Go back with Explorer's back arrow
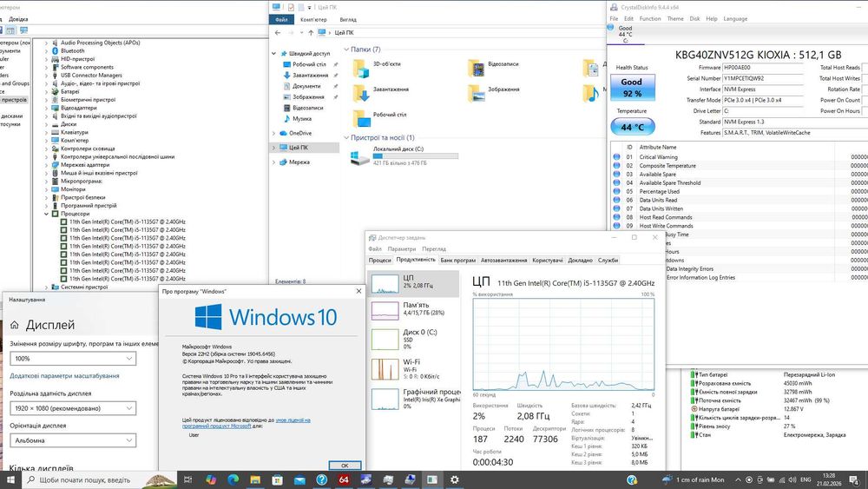The height and width of the screenshot is (489, 868). point(278,33)
